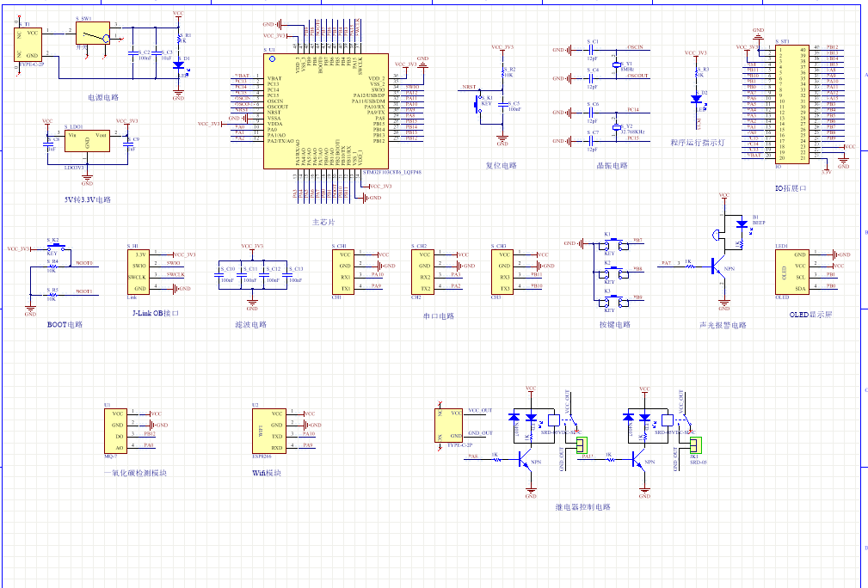Click the NRST net label in reset circuit
868x588 pixels.
tap(469, 87)
